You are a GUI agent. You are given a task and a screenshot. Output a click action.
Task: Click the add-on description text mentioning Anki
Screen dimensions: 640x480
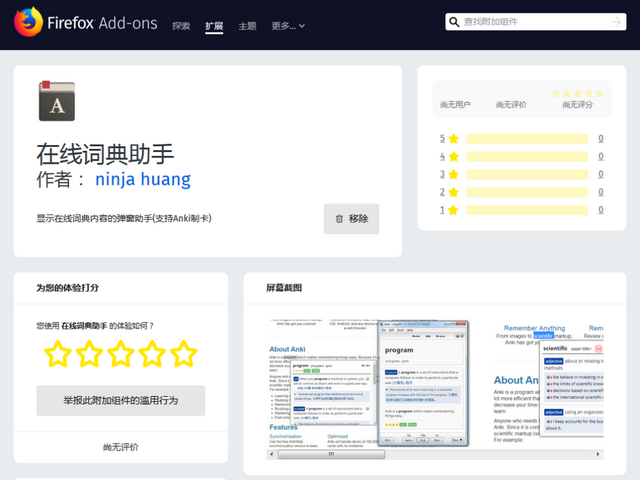click(x=124, y=218)
